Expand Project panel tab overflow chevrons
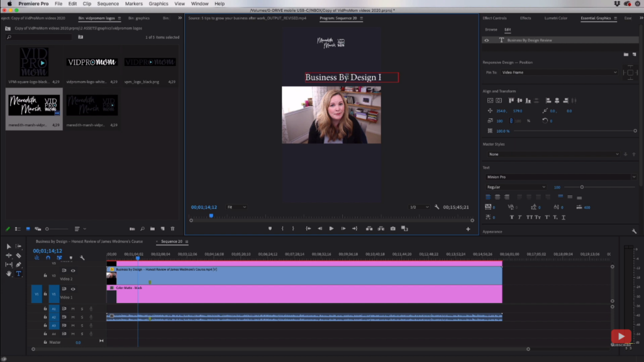 tap(180, 18)
